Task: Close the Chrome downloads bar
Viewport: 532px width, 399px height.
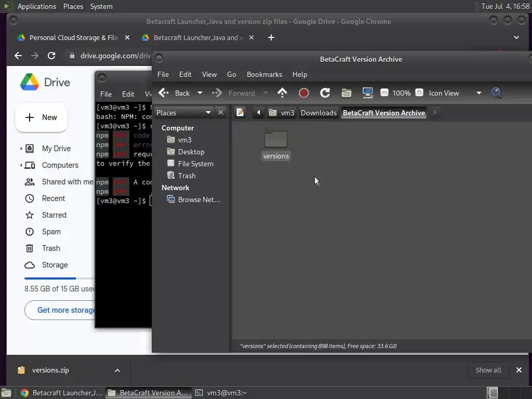Action: tap(519, 370)
